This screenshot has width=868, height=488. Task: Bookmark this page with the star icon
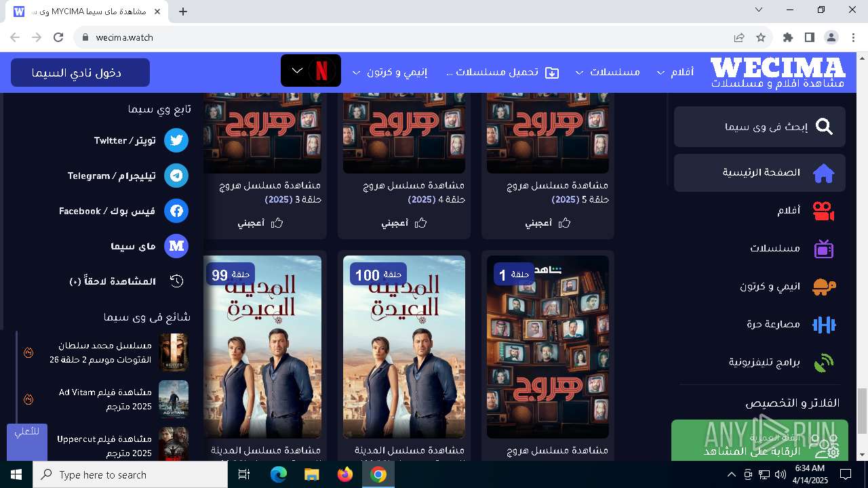click(x=761, y=37)
